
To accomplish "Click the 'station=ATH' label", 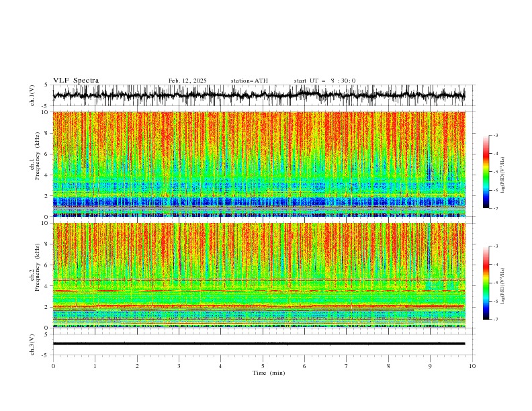I will [x=249, y=81].
